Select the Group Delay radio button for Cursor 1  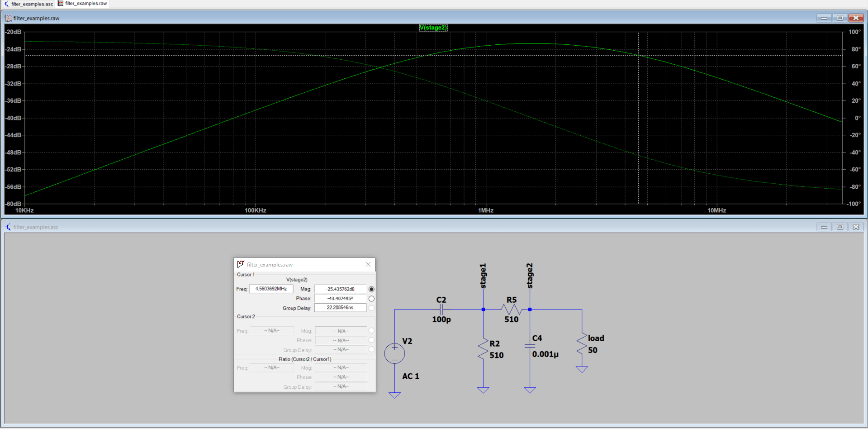371,308
